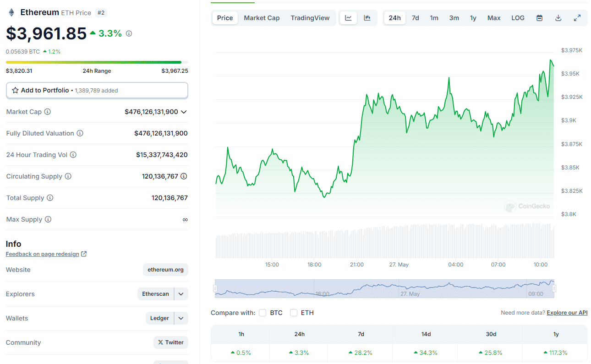Open the calendar date range picker icon

pyautogui.click(x=540, y=18)
